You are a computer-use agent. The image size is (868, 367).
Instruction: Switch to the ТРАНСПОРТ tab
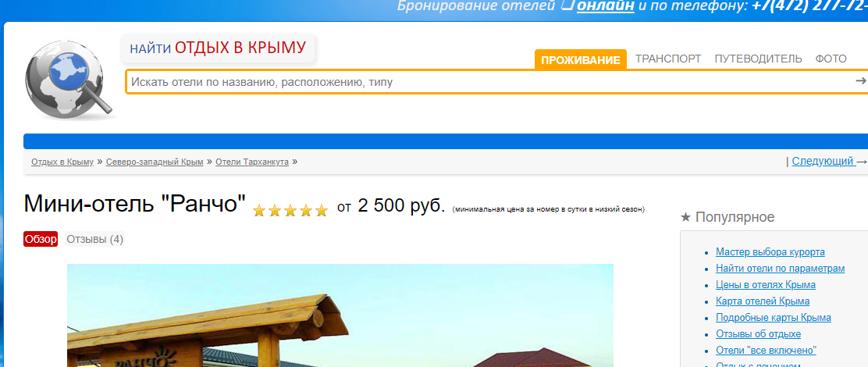(x=668, y=59)
